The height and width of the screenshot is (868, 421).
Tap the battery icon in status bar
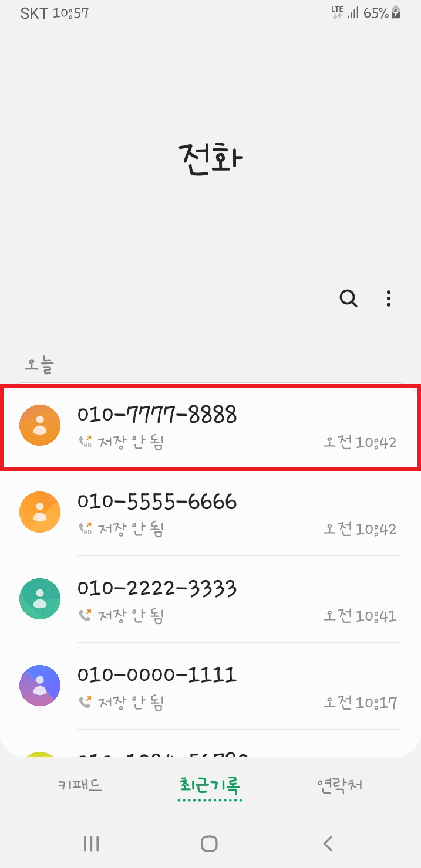click(396, 12)
